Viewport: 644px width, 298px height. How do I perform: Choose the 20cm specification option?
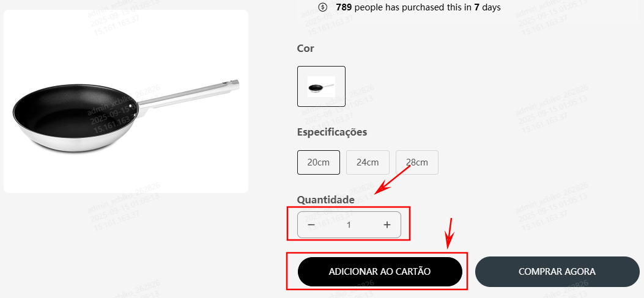click(318, 162)
